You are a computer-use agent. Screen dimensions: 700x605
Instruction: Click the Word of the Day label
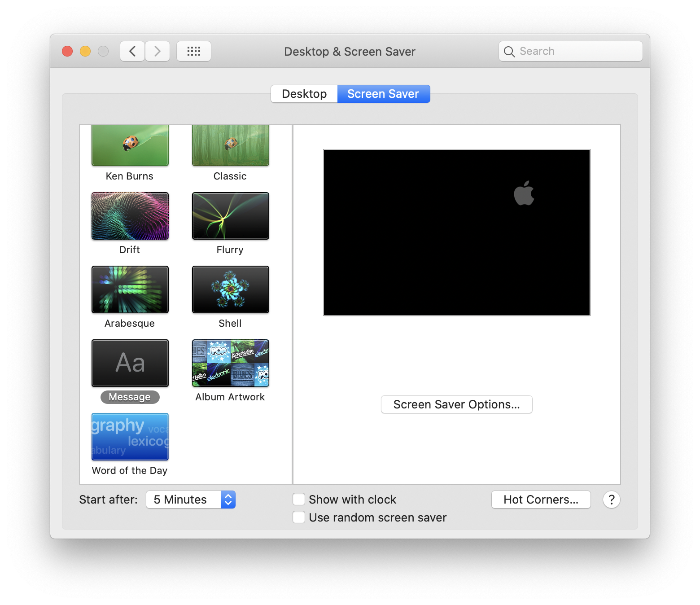(x=130, y=470)
